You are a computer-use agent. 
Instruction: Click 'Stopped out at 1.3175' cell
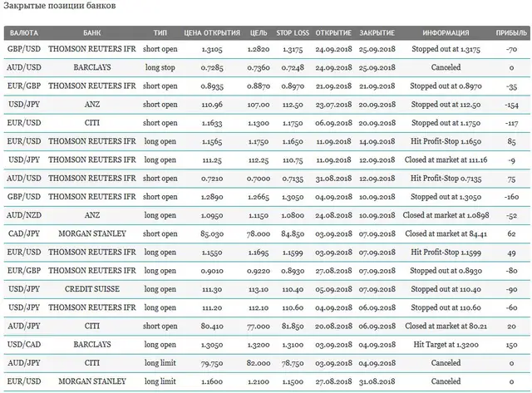click(x=446, y=49)
